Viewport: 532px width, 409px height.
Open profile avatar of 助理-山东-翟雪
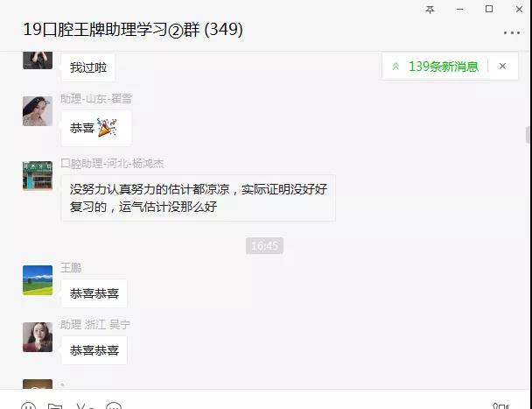(38, 111)
